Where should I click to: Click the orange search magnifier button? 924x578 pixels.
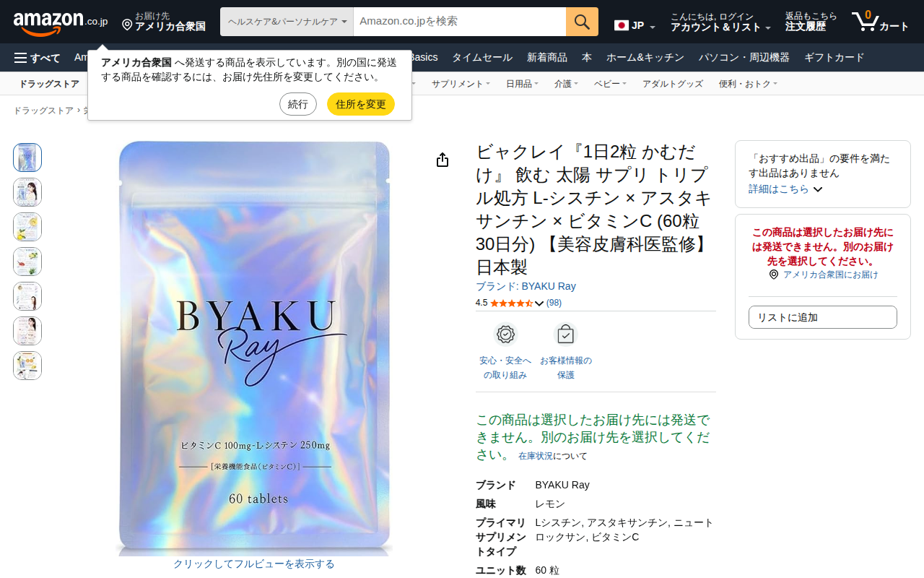582,22
